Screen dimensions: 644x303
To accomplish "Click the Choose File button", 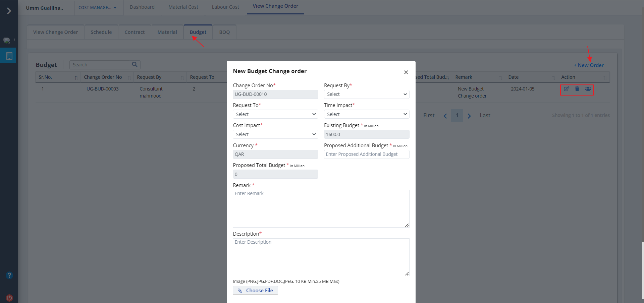I will 255,291.
